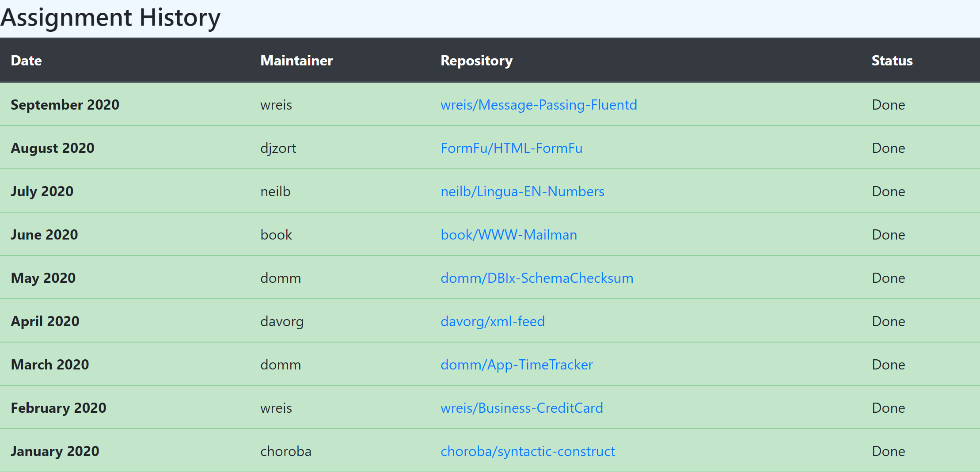Open the domm/App-TimeTracker repository link
The image size is (980, 472).
(517, 365)
